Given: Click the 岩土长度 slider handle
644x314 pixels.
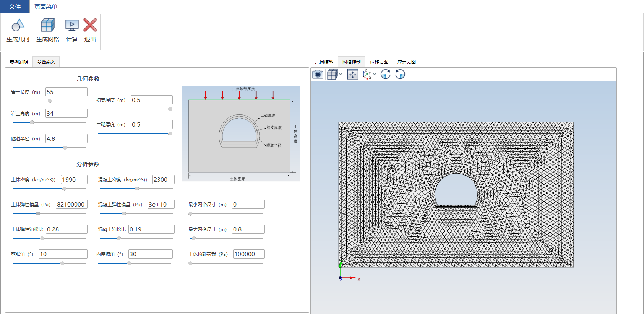Looking at the screenshot, I should point(50,101).
